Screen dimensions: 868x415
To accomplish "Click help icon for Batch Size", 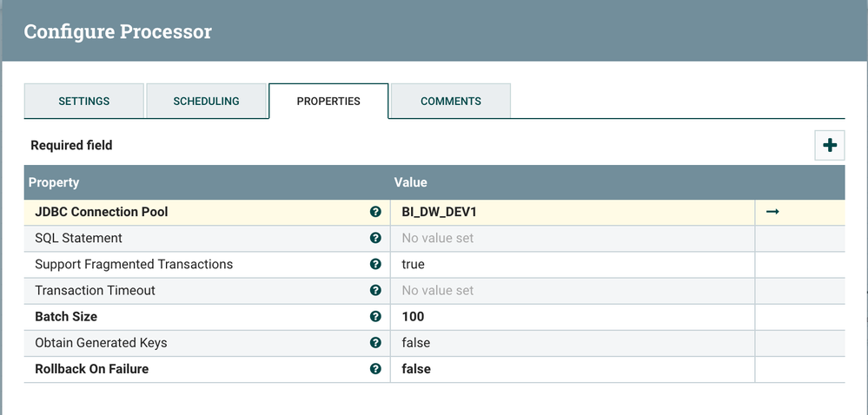I will coord(375,317).
